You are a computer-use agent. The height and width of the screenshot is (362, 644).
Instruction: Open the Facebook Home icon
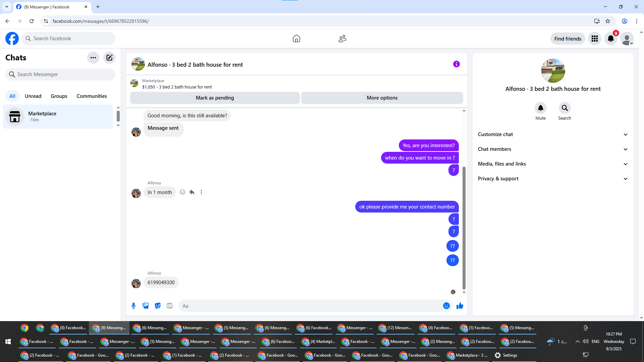(297, 39)
